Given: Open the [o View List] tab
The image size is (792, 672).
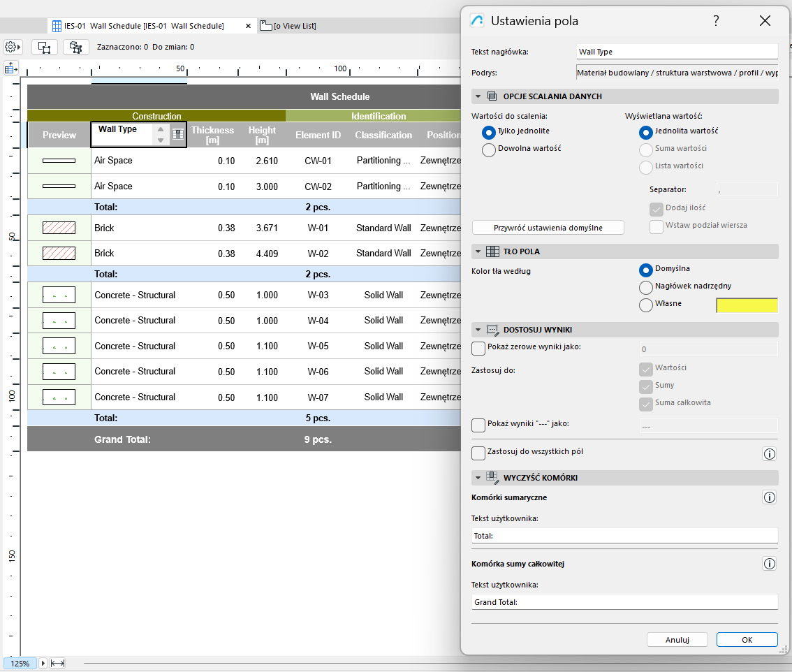Looking at the screenshot, I should (x=286, y=24).
